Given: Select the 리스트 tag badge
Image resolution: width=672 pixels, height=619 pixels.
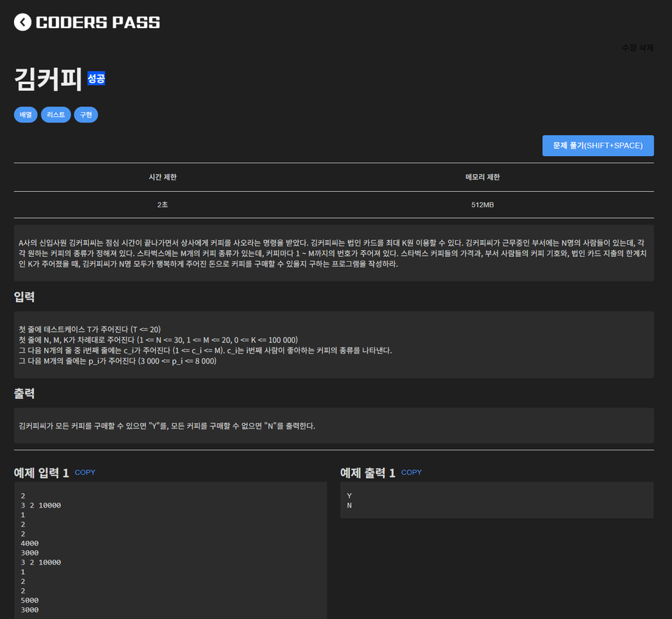Looking at the screenshot, I should click(55, 114).
